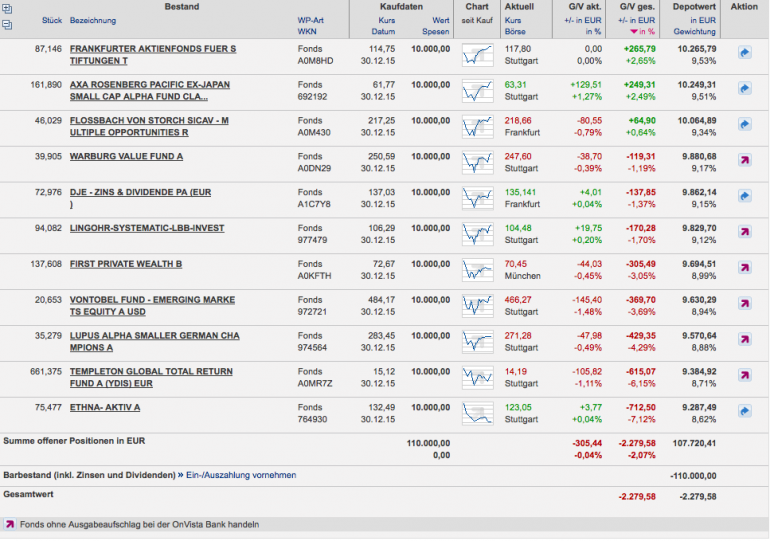Click the expand-all rows icon at top left

click(9, 7)
